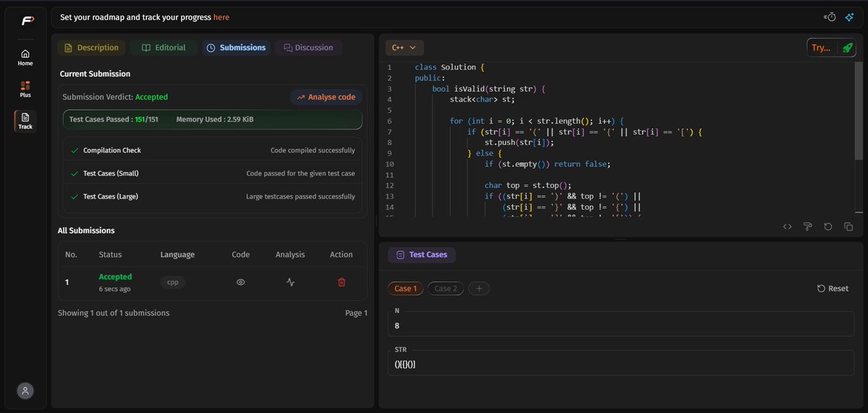Image resolution: width=868 pixels, height=413 pixels.
Task: Click 'Large testcases passed successfully' message
Action: pos(300,196)
